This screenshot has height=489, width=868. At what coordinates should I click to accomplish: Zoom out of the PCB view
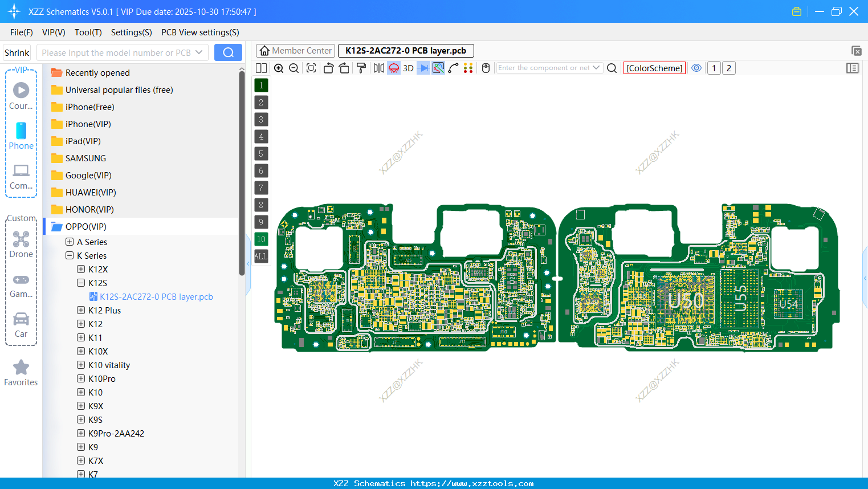pos(294,68)
